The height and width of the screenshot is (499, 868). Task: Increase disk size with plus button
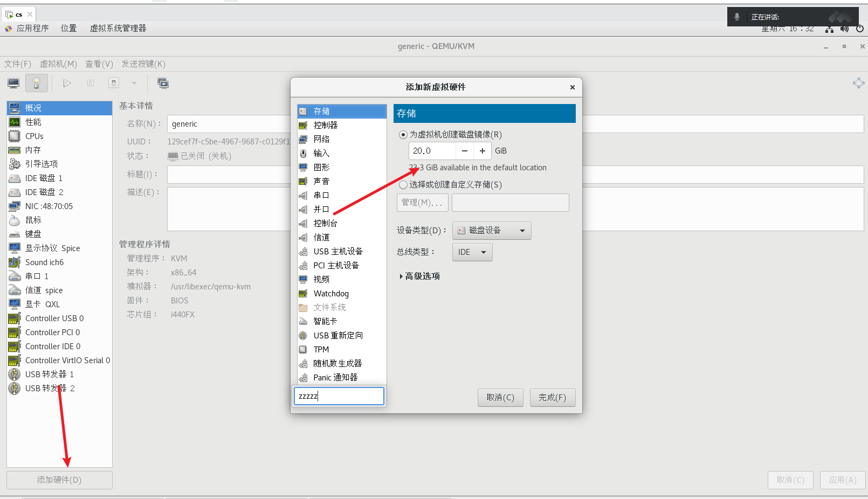click(x=482, y=151)
